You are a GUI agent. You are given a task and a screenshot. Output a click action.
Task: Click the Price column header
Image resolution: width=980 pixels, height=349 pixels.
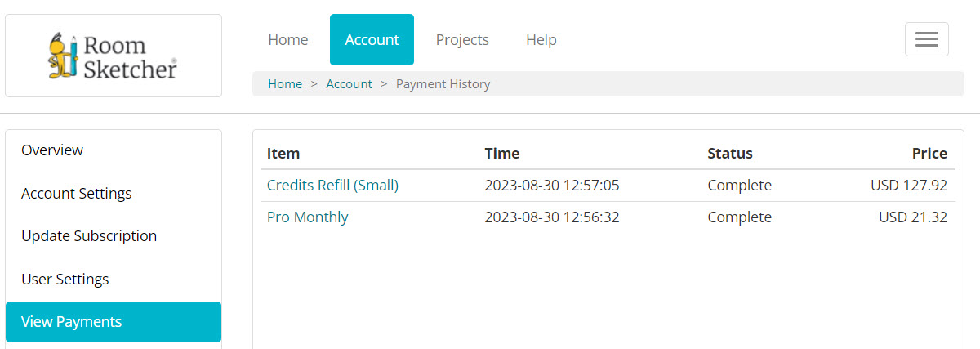pyautogui.click(x=929, y=154)
